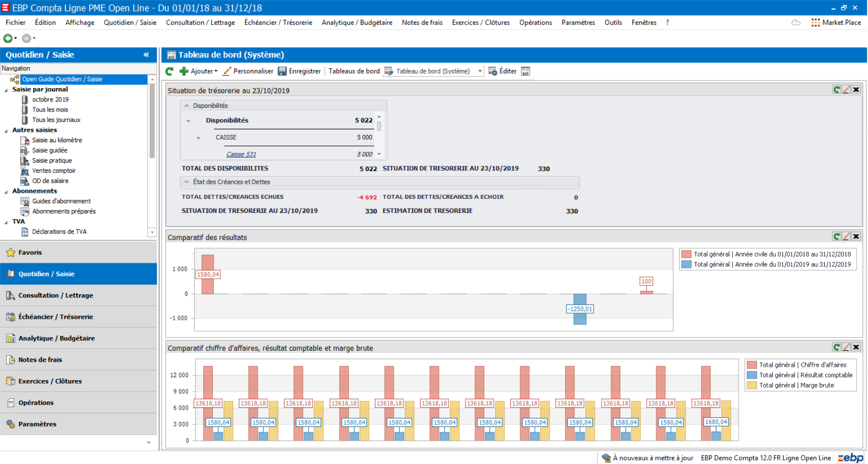Screen dimensions: 868x464
Task: Open the Paramètres sidebar section
Action: tap(79, 424)
